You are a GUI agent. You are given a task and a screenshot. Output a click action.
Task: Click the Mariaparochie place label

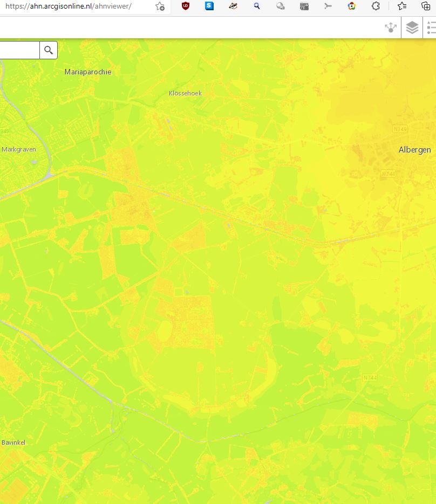[x=88, y=72]
